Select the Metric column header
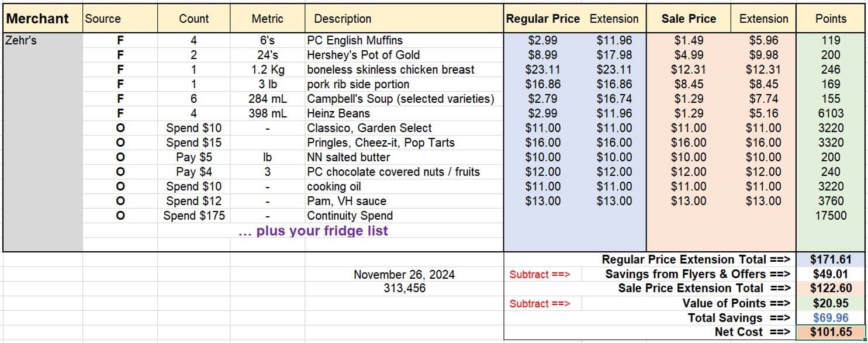Viewport: 868px width, 343px height. pyautogui.click(x=267, y=18)
